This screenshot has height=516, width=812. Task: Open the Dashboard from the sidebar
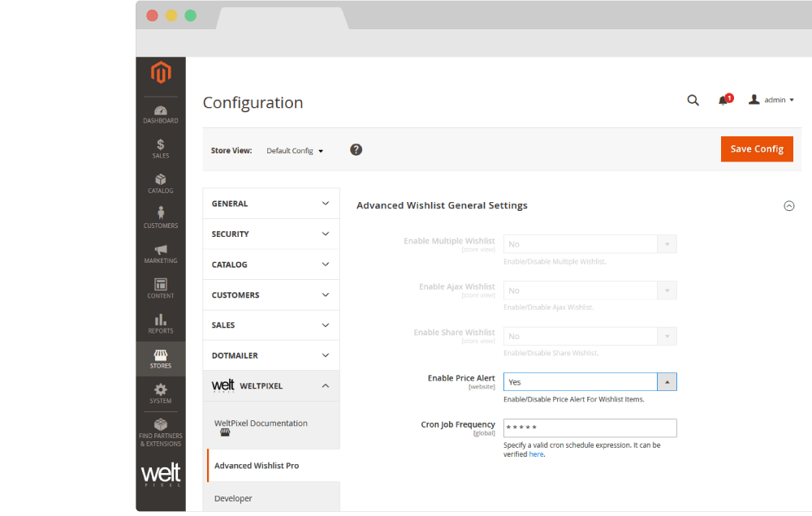(x=160, y=114)
